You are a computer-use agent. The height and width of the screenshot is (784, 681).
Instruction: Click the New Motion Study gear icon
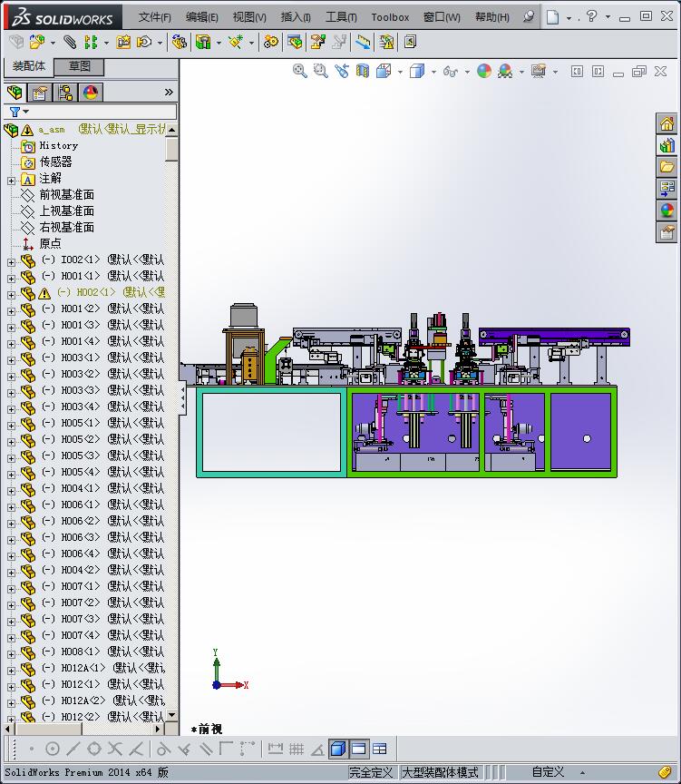coord(271,42)
